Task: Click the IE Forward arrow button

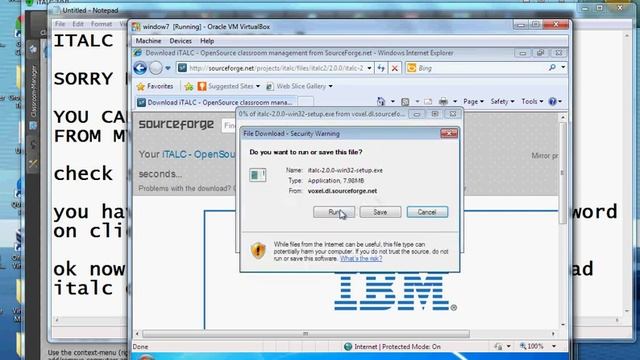Action: pos(156,68)
